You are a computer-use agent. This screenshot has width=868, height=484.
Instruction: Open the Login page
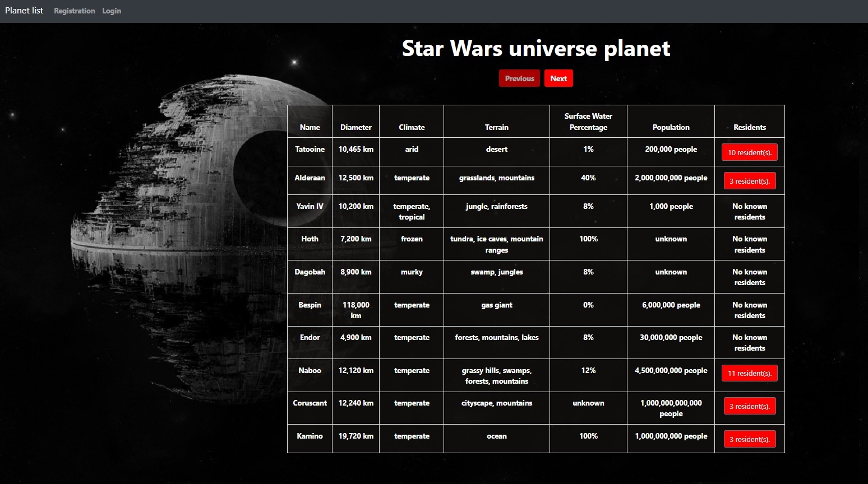111,11
